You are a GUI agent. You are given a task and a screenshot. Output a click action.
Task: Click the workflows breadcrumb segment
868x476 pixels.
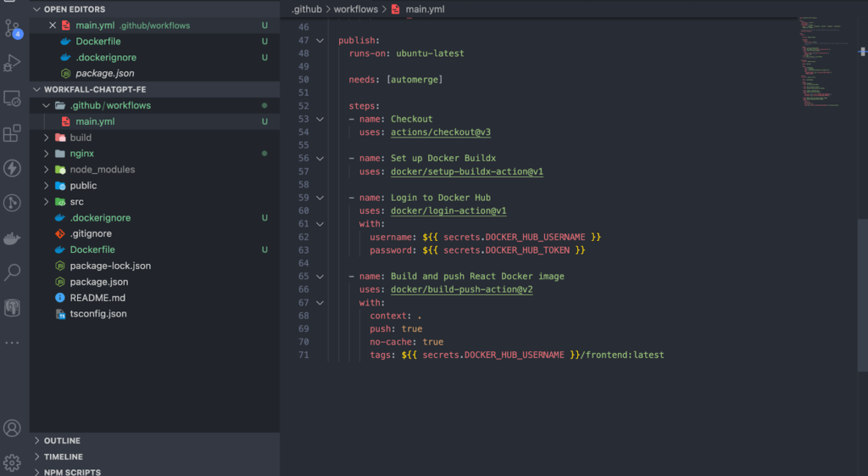click(x=355, y=8)
